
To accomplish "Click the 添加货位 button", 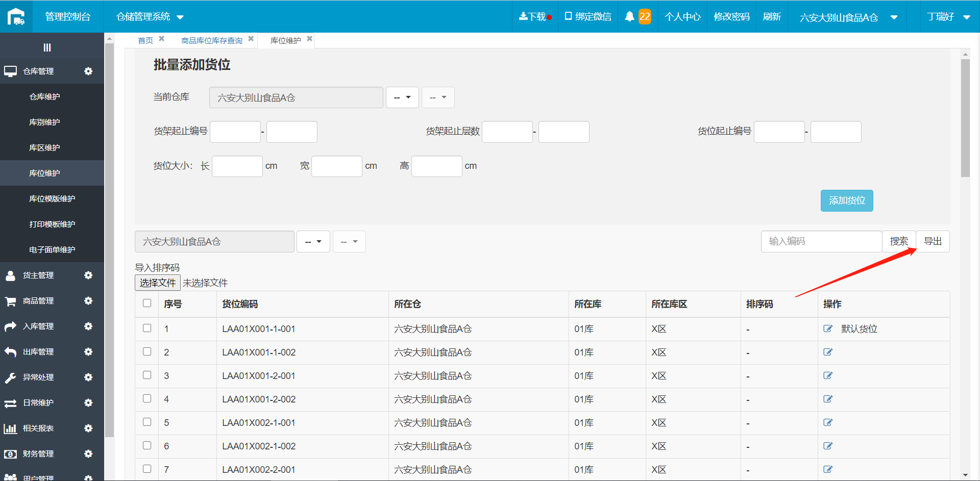I will pyautogui.click(x=847, y=200).
